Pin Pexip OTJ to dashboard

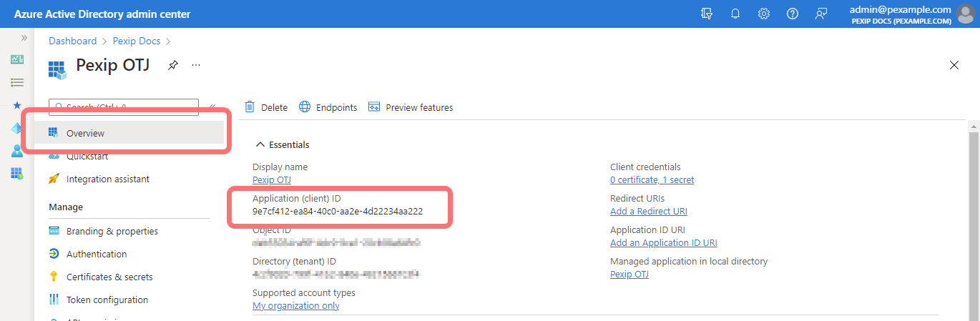coord(173,65)
